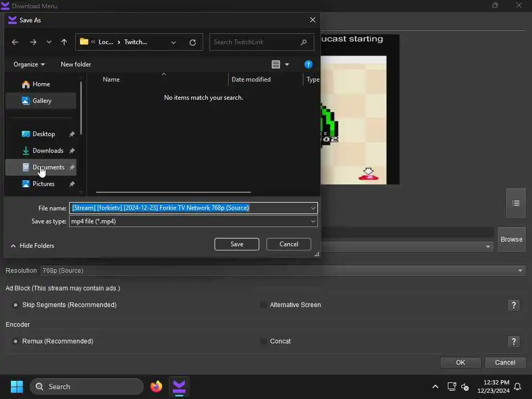The image size is (532, 399).
Task: Open Desktop quick access folder
Action: [41, 134]
